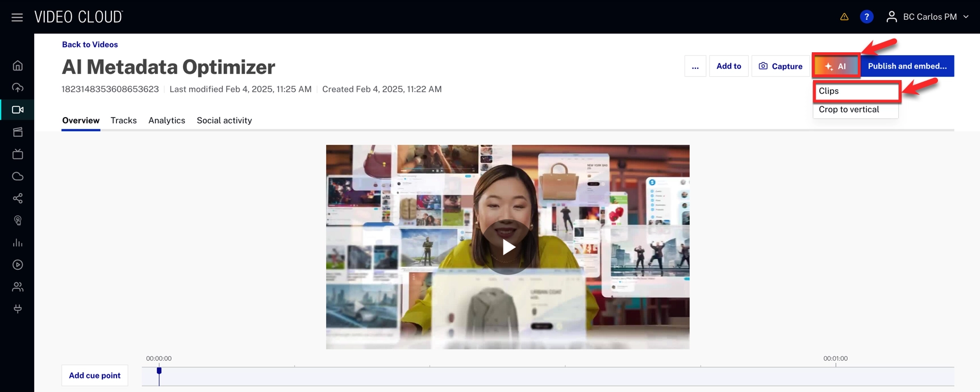Click the user profile avatar icon
980x392 pixels.
(891, 17)
